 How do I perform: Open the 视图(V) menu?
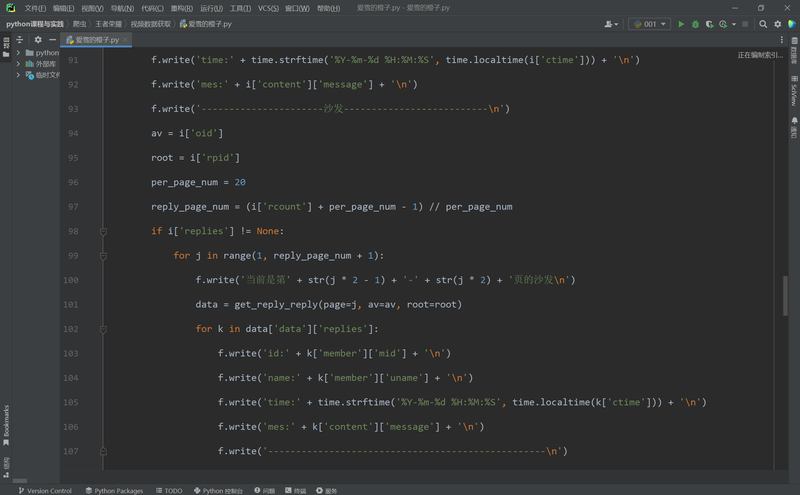pyautogui.click(x=92, y=8)
